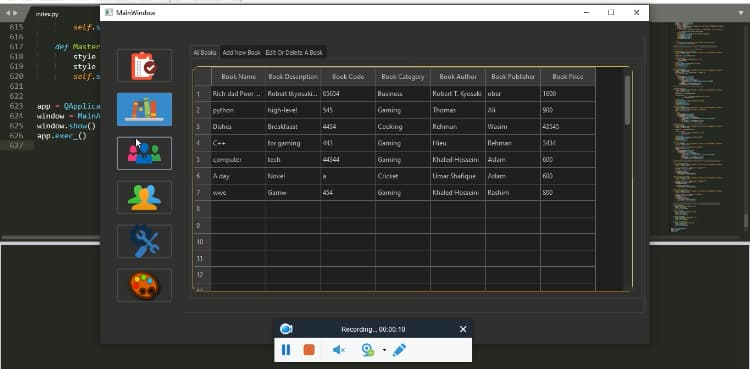Maximize the MainWindow window
This screenshot has height=369, width=750.
tap(611, 12)
